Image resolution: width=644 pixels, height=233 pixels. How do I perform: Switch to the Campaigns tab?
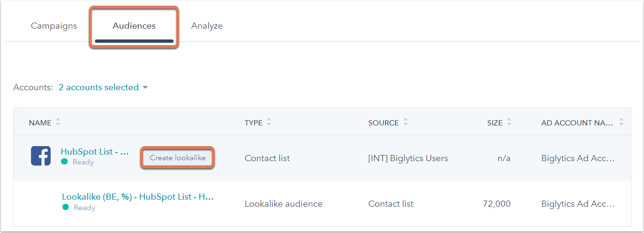(x=54, y=26)
